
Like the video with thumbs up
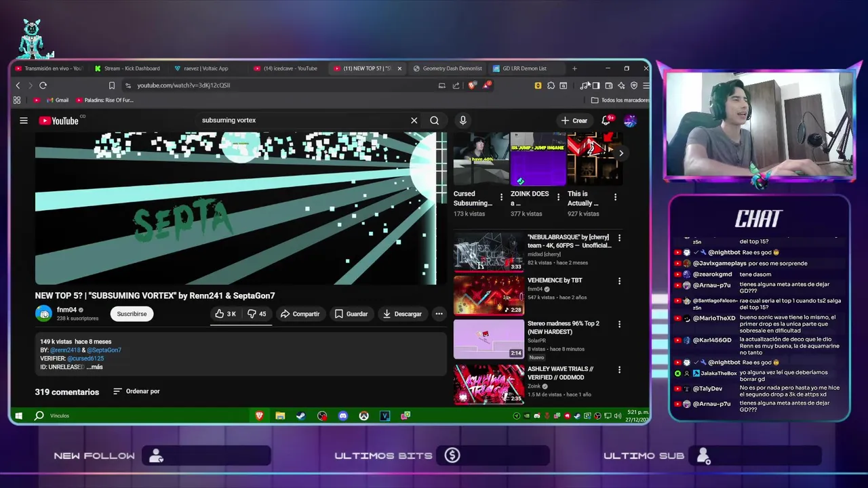click(225, 314)
